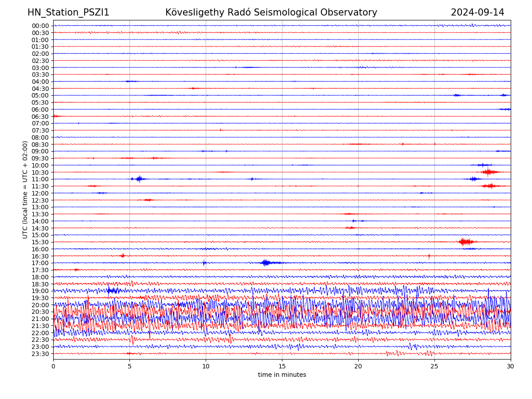Click the 'time in minutes' axis label

[x=282, y=375]
